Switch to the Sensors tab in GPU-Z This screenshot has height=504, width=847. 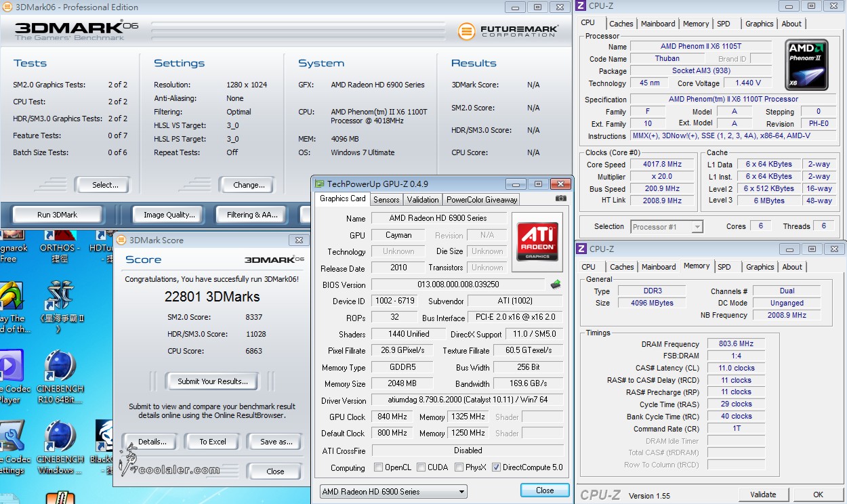[386, 200]
